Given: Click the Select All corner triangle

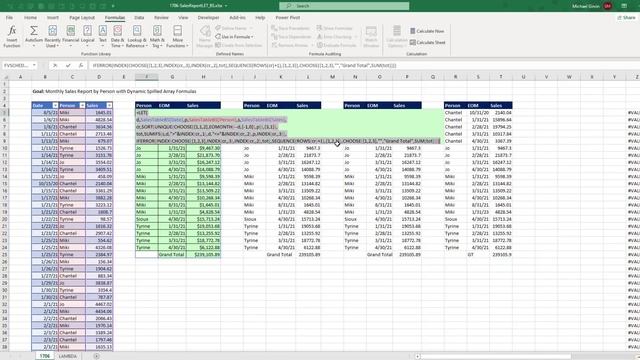Looking at the screenshot, I should [x=4, y=77].
